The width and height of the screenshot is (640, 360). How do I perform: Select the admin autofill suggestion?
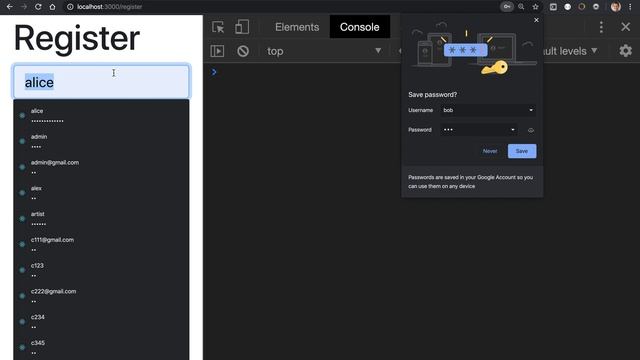tap(101, 141)
